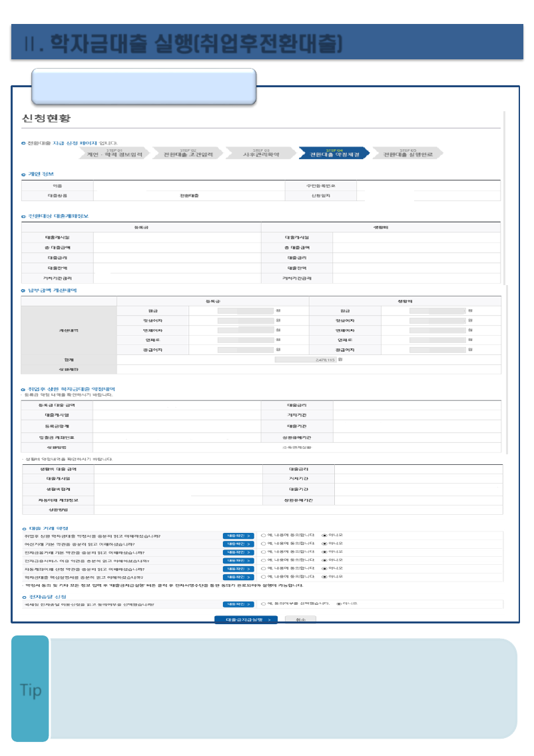Click the 생활비 연체이자 amount field
Screen dimensions: 534x756
(437, 330)
